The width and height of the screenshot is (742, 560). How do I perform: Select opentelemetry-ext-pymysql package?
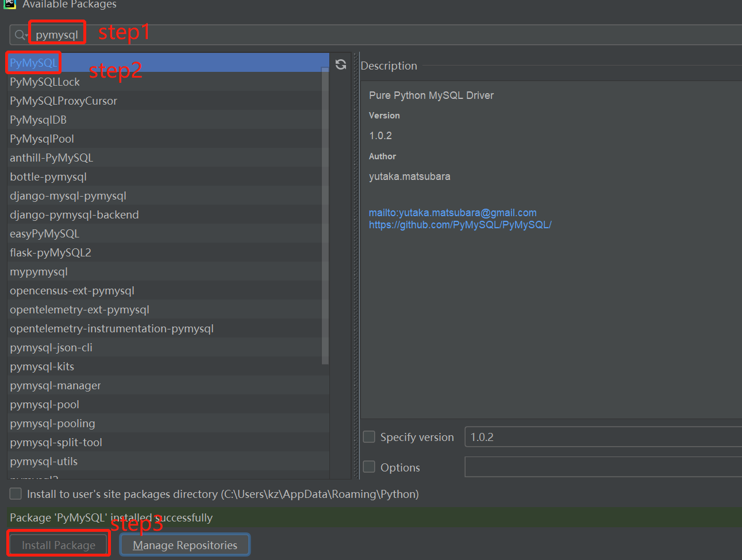(168, 309)
